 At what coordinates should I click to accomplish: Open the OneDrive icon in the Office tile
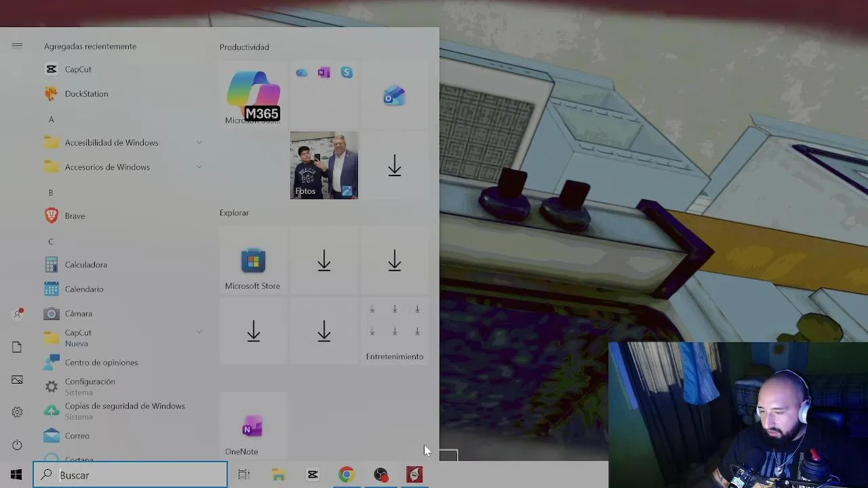pyautogui.click(x=302, y=73)
